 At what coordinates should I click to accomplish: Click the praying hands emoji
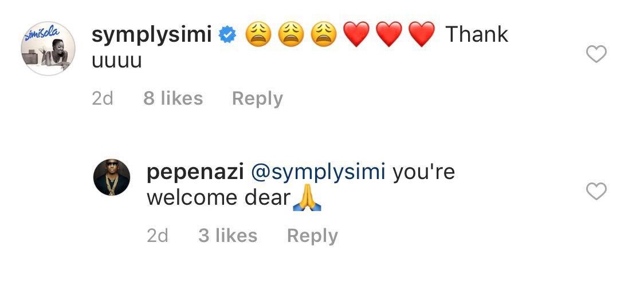pos(307,199)
